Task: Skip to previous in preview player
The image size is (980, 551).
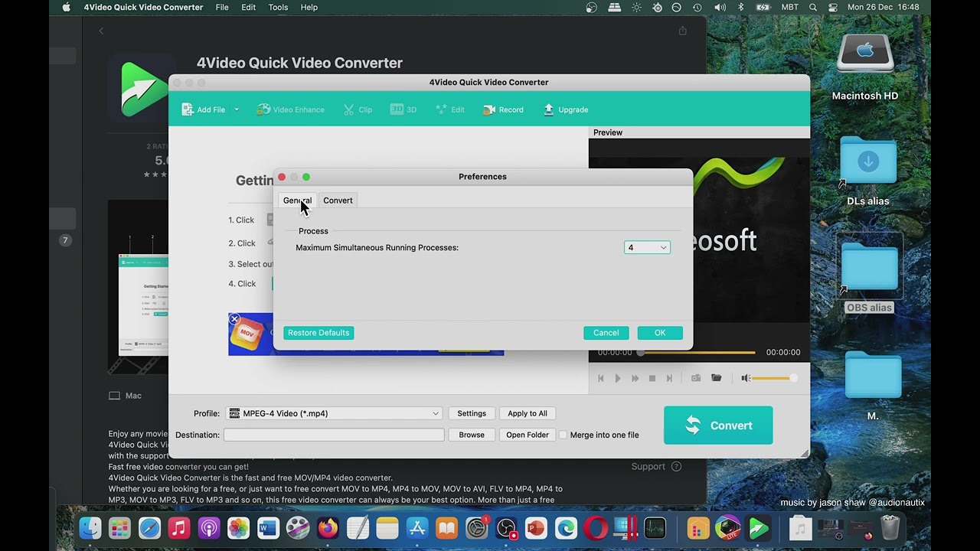Action: click(x=601, y=378)
